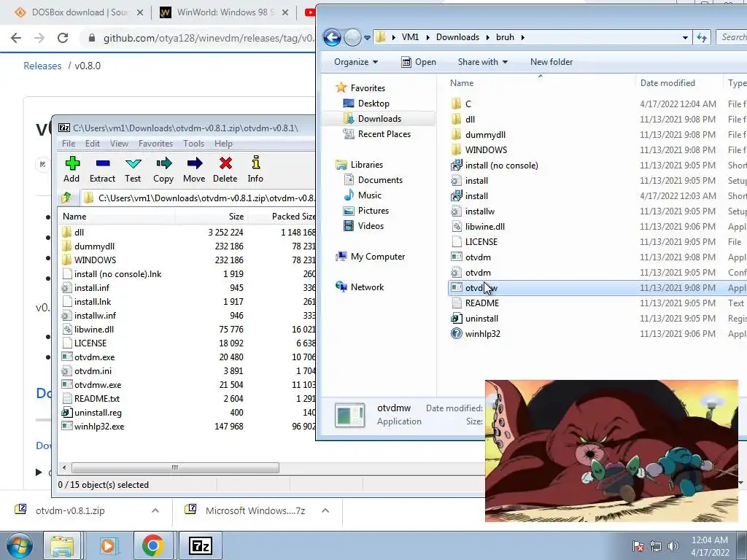The height and width of the screenshot is (560, 747).
Task: Open the Help menu in 7-Zip
Action: (223, 144)
